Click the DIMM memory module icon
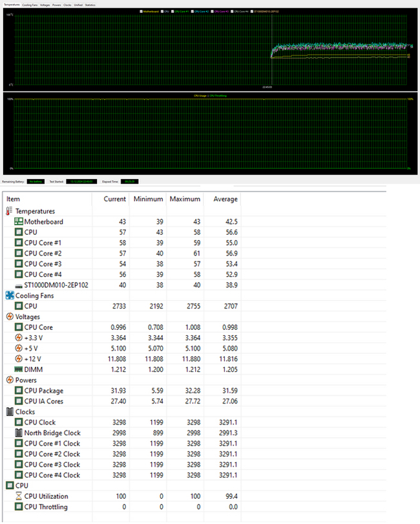Image resolution: width=420 pixels, height=524 pixels. point(19,370)
